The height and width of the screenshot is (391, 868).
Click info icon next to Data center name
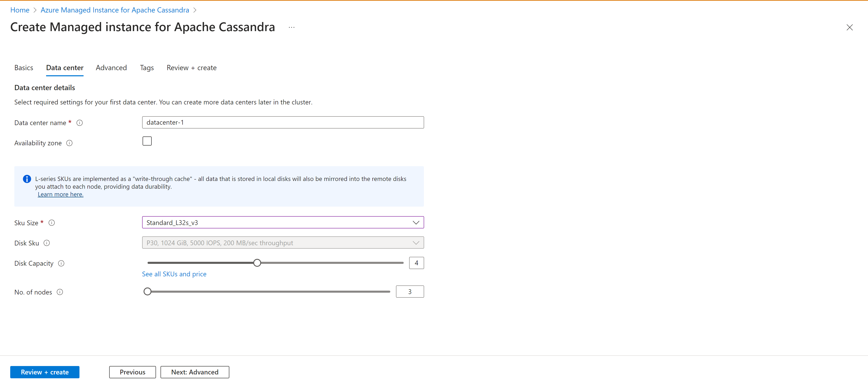[79, 123]
